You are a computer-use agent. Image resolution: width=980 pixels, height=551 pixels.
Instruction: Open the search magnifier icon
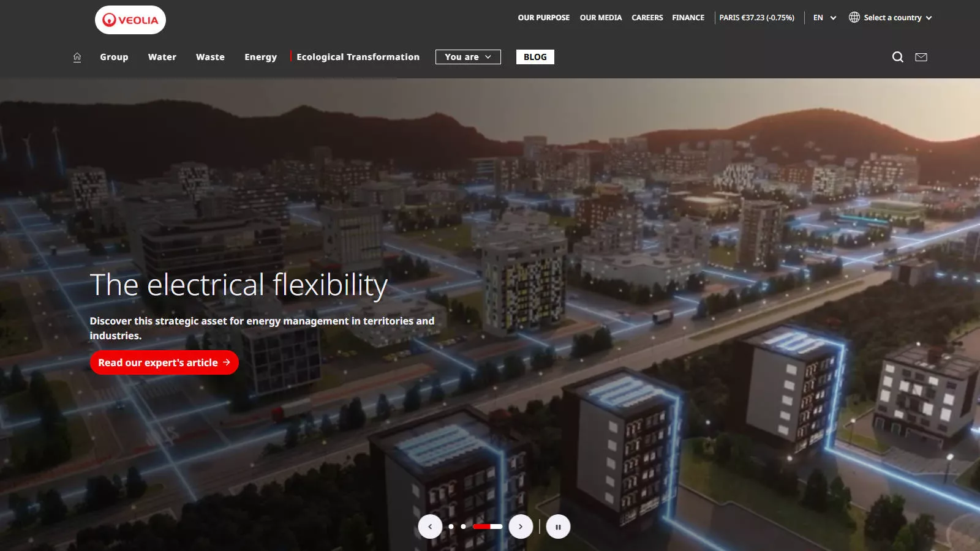coord(898,57)
